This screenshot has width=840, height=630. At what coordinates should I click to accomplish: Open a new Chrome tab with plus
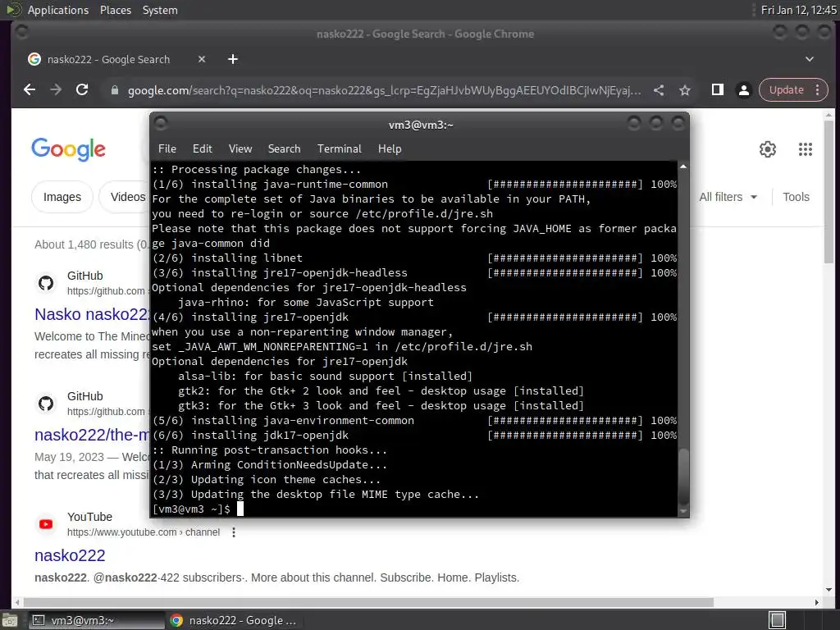pos(232,59)
